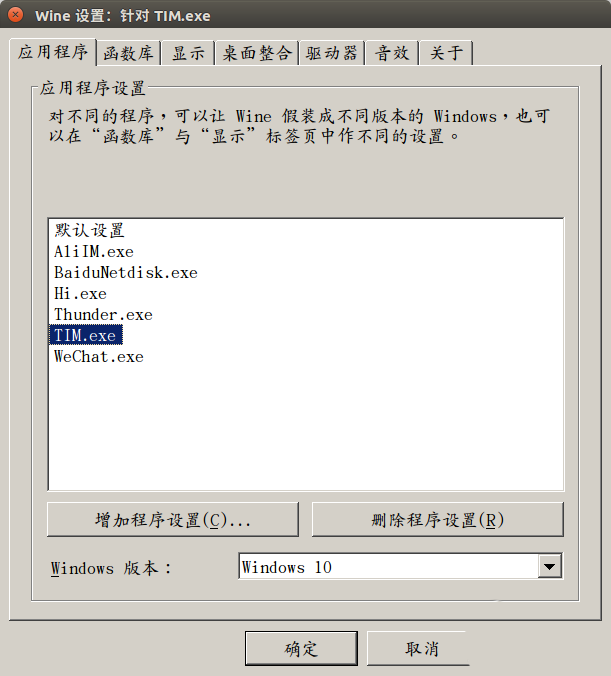Screen dimensions: 611x676
Task: Select the 应用程序 tab
Action: [53, 52]
